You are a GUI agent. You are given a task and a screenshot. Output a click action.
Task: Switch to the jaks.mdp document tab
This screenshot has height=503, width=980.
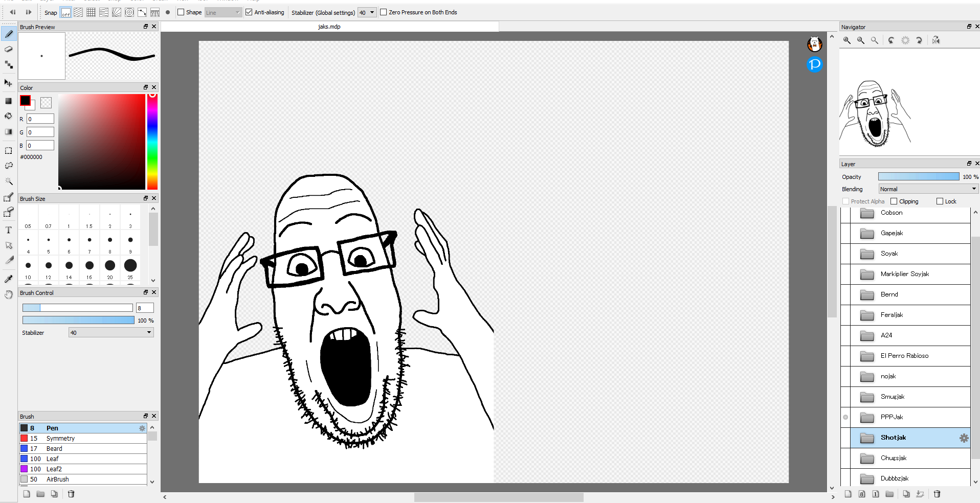point(329,27)
